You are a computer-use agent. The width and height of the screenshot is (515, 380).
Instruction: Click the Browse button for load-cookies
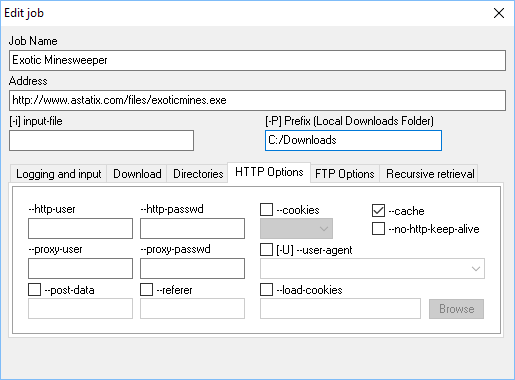coord(456,309)
